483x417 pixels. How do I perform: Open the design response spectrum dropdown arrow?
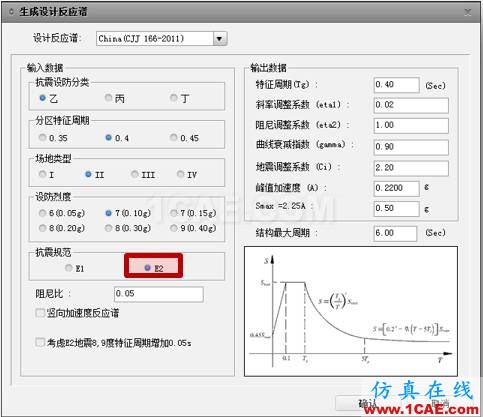(219, 39)
